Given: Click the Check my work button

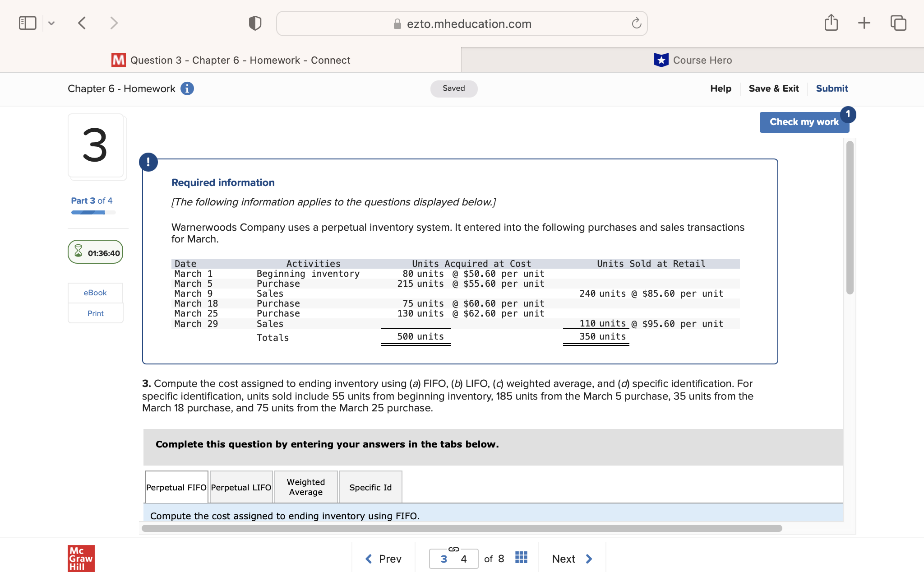Looking at the screenshot, I should 804,121.
